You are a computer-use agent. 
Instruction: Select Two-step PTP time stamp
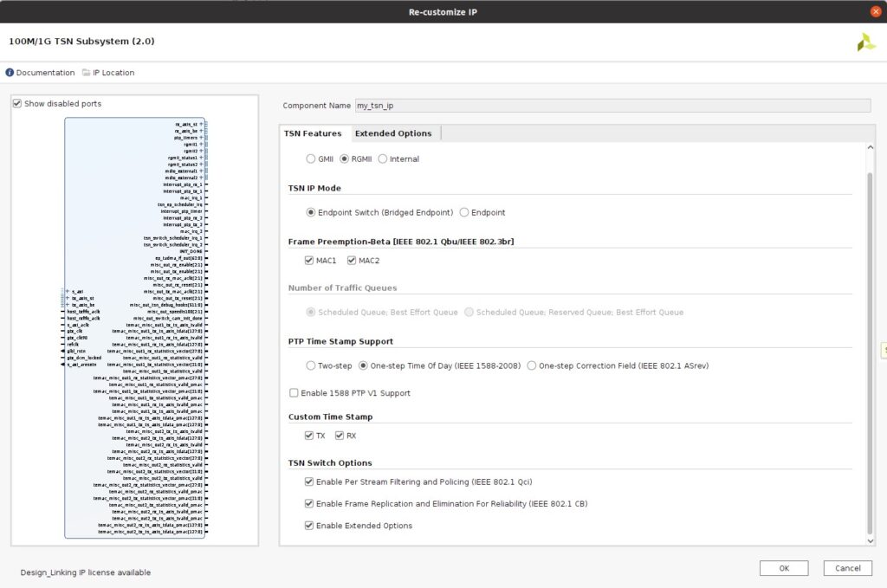pos(312,366)
